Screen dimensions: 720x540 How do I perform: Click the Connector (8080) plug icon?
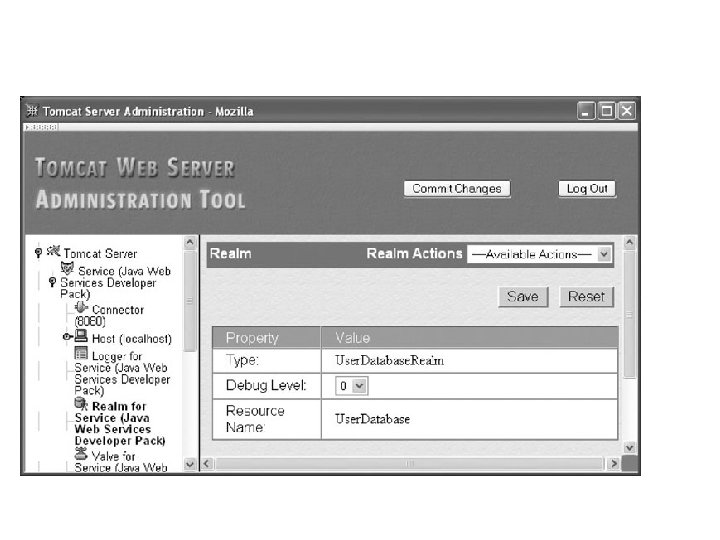pyautogui.click(x=82, y=307)
